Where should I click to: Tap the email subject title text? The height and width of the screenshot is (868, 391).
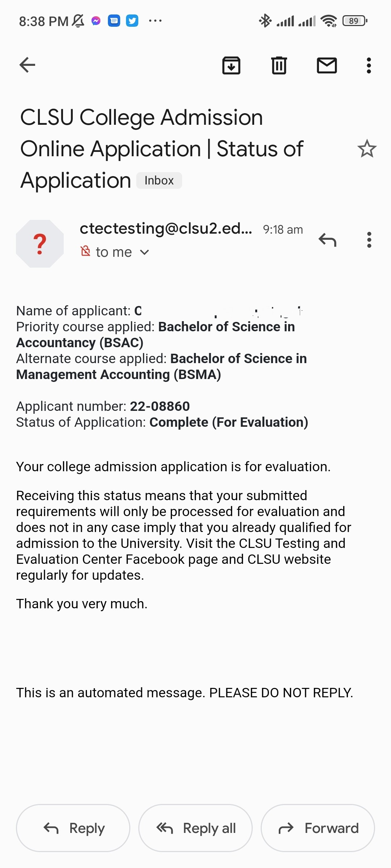[x=161, y=149]
